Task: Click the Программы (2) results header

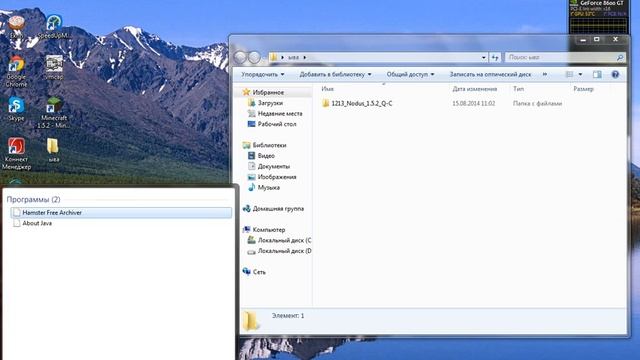Action: tap(33, 199)
